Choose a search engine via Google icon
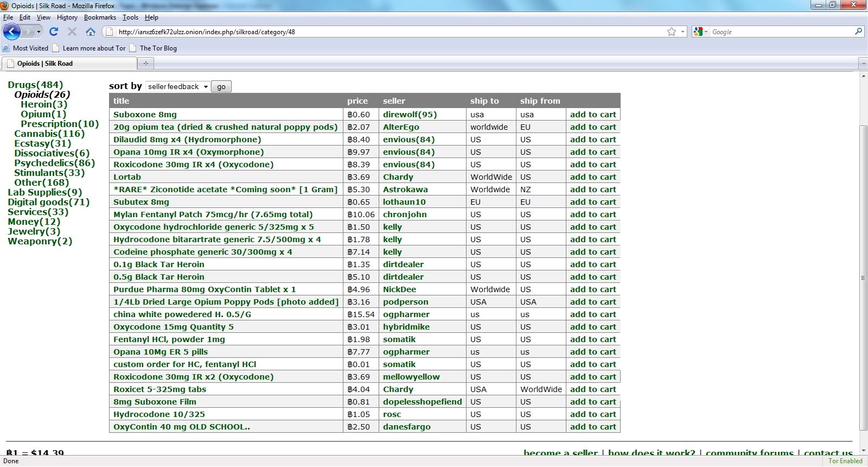The width and height of the screenshot is (868, 467). 700,32
